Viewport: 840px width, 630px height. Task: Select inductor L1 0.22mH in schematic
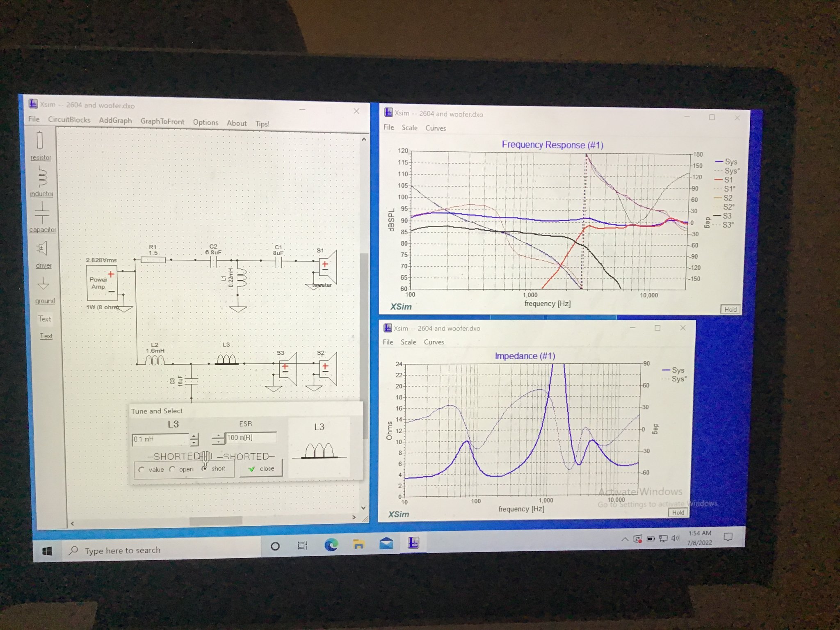pos(241,278)
